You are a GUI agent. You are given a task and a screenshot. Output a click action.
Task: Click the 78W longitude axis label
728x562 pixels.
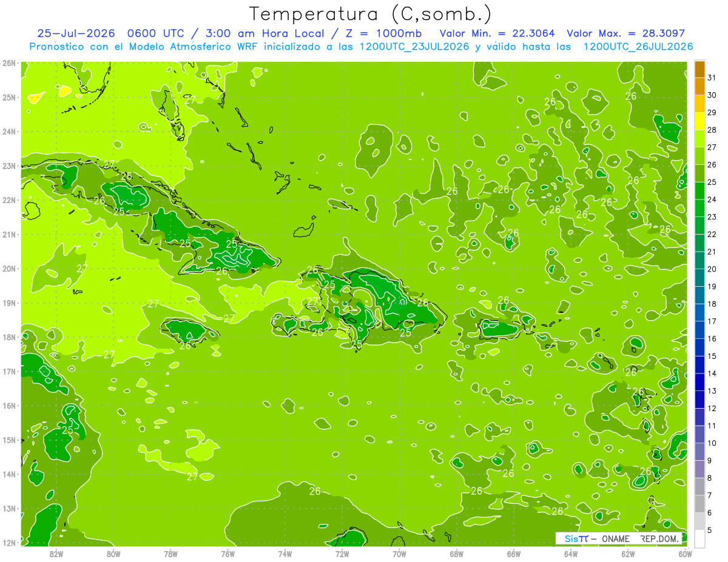[170, 554]
